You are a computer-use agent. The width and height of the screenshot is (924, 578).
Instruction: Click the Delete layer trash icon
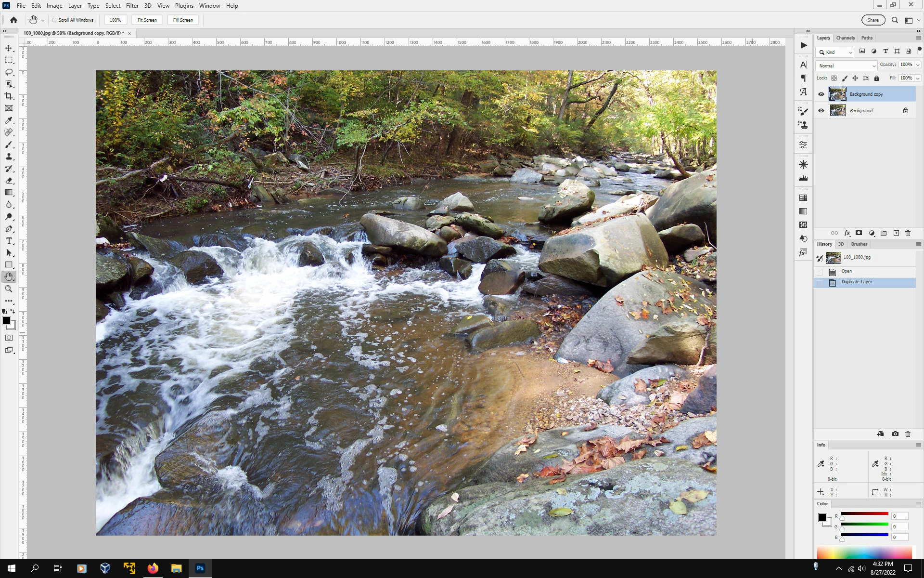[x=908, y=233]
